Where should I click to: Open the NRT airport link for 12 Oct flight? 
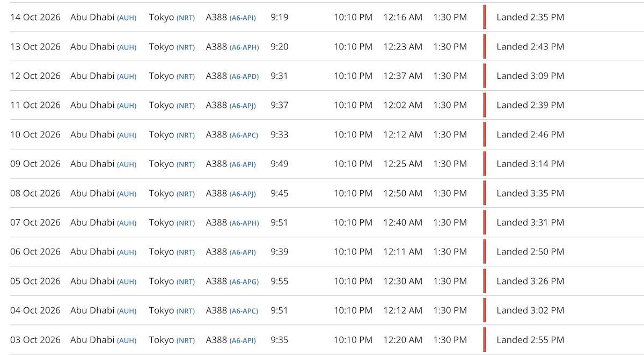(186, 77)
